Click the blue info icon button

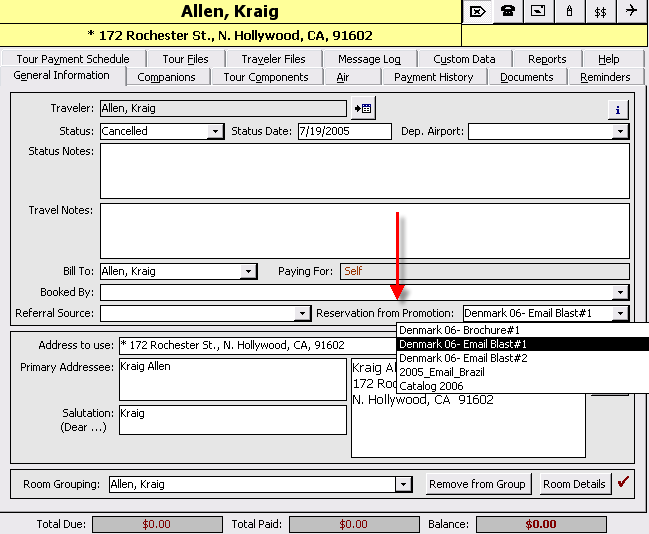(618, 109)
